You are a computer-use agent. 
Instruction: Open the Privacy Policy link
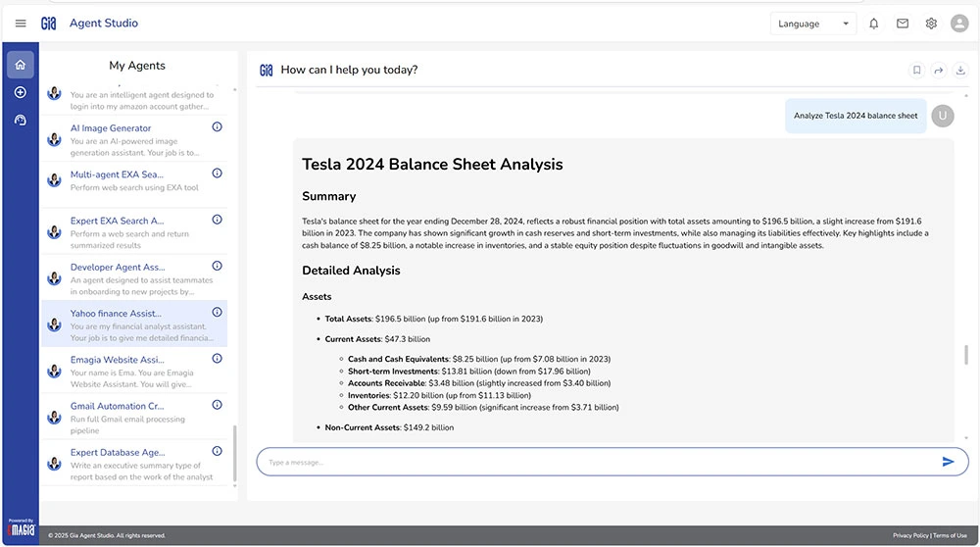pos(910,535)
